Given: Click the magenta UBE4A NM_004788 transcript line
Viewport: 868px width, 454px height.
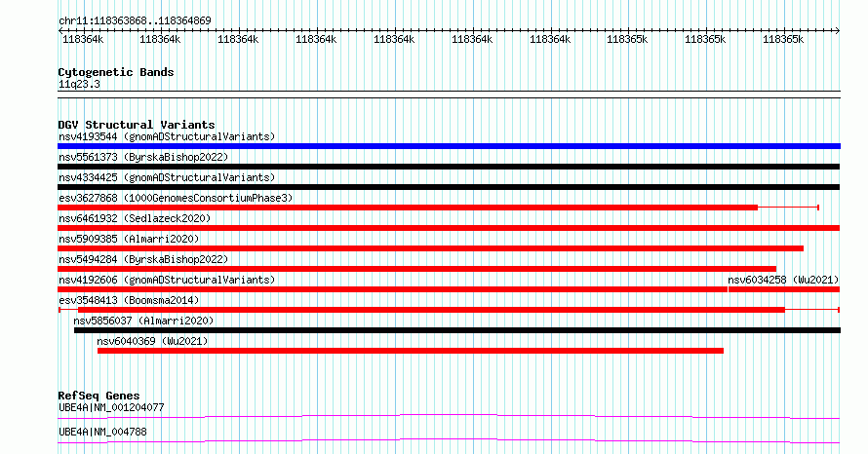Looking at the screenshot, I should [449, 440].
